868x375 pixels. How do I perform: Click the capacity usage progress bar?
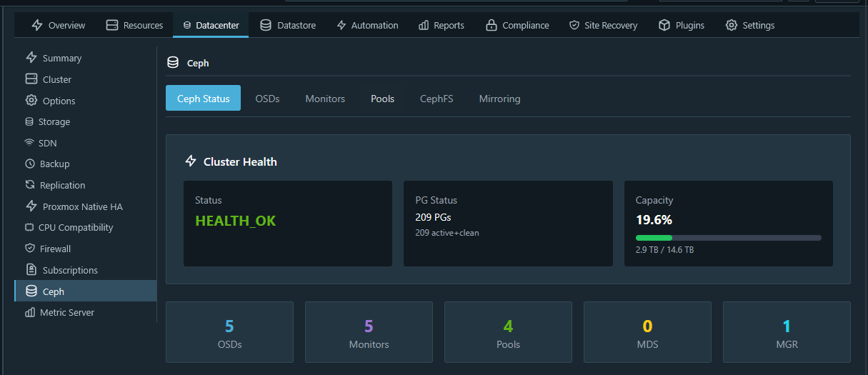(x=729, y=238)
